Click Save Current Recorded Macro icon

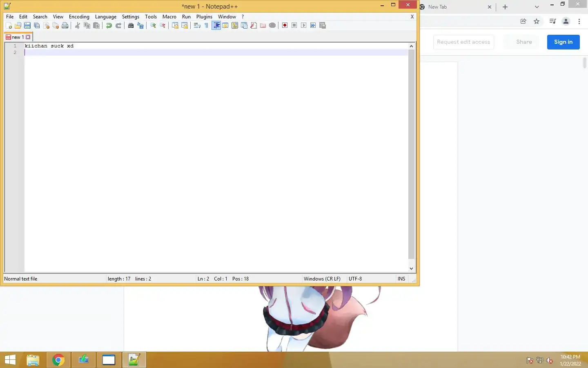pos(323,25)
